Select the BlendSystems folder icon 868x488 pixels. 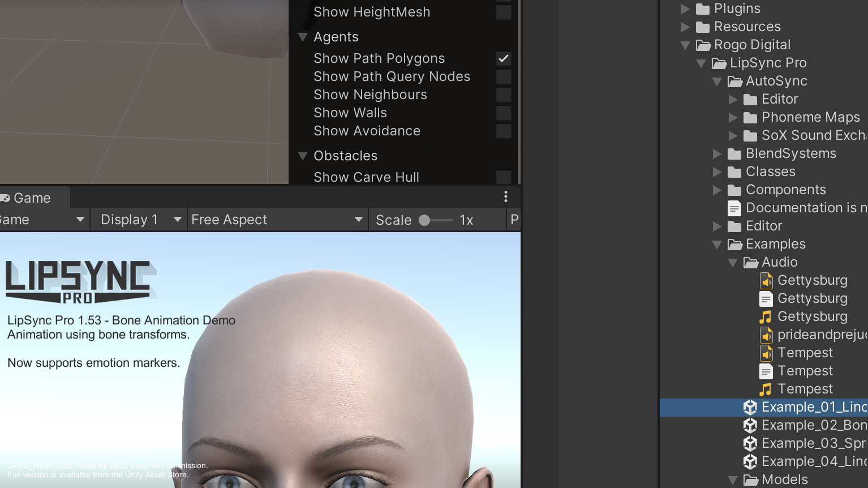click(734, 153)
